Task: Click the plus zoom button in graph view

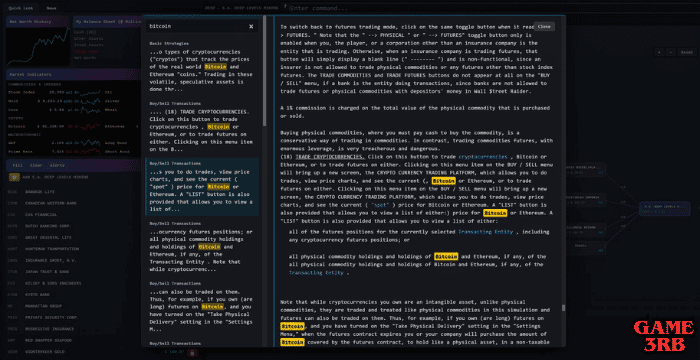Action: coord(659,52)
